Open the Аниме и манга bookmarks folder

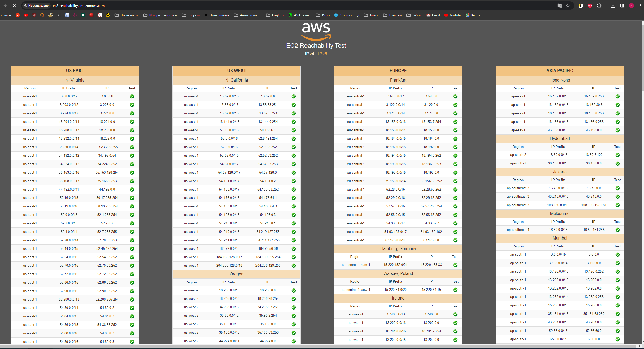248,15
